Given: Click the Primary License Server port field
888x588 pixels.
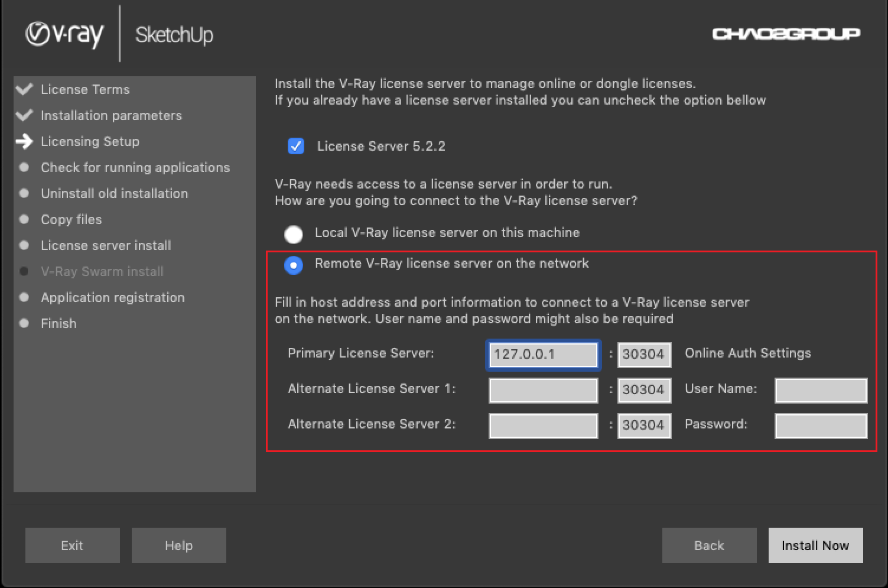Looking at the screenshot, I should [644, 355].
